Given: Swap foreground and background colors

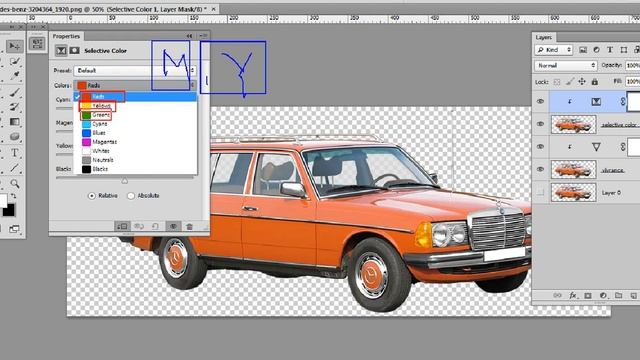Looking at the screenshot, I should point(13,196).
